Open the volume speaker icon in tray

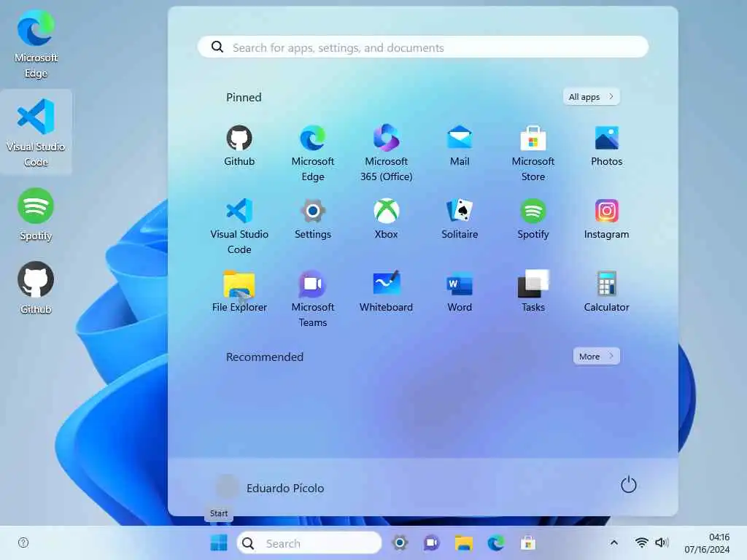point(662,542)
